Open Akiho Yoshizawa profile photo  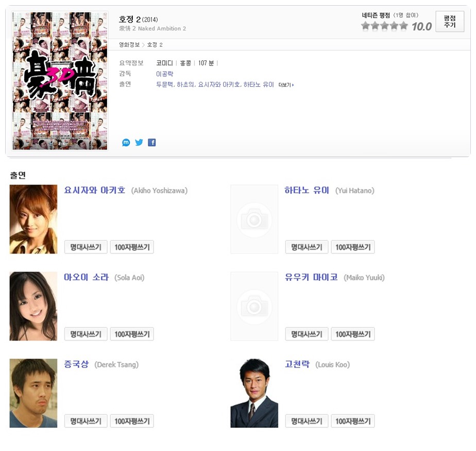[x=33, y=219]
